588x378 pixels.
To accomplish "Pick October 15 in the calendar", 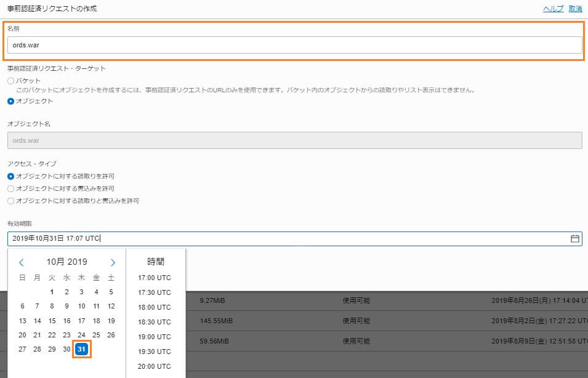I will 52,321.
